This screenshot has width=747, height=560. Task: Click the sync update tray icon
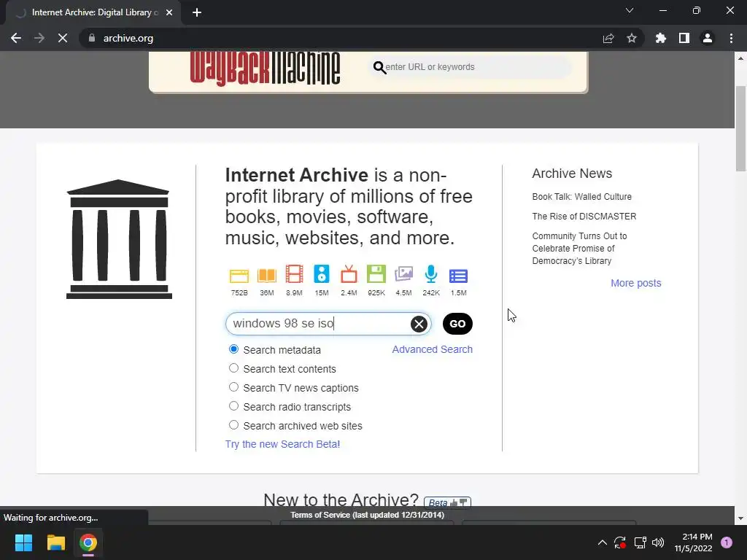[620, 542]
